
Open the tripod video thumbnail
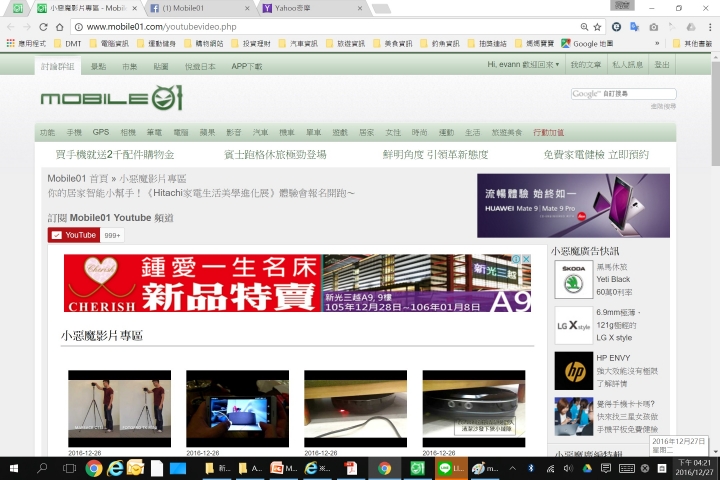click(119, 408)
